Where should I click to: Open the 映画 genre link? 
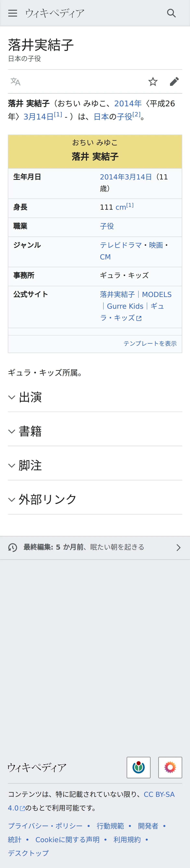click(156, 245)
